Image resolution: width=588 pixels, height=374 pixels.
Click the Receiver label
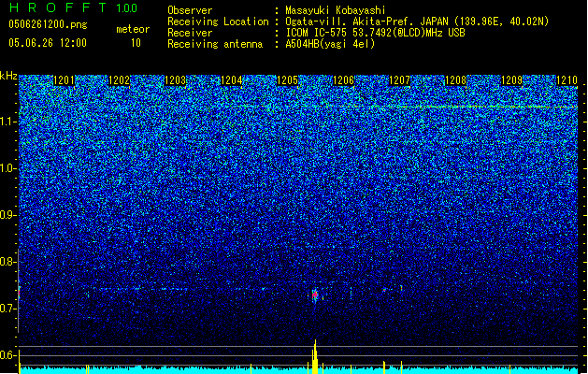pos(190,33)
